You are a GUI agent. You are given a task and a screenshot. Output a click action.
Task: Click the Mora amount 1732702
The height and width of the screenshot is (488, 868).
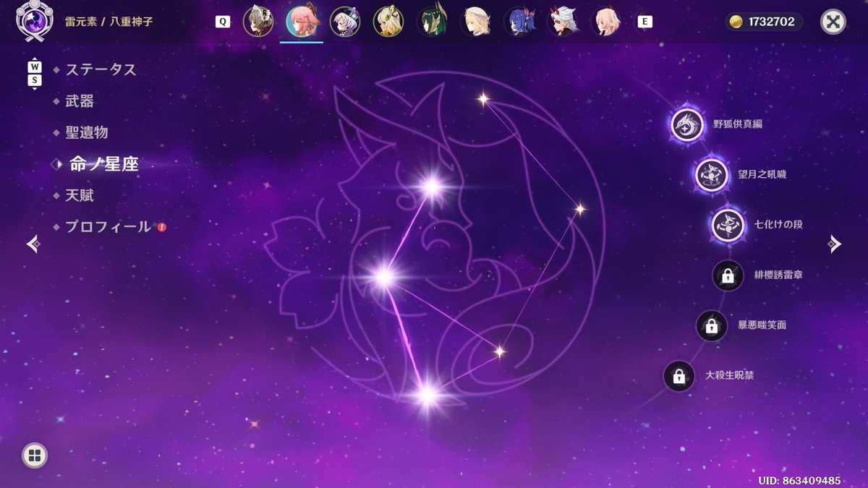point(773,22)
